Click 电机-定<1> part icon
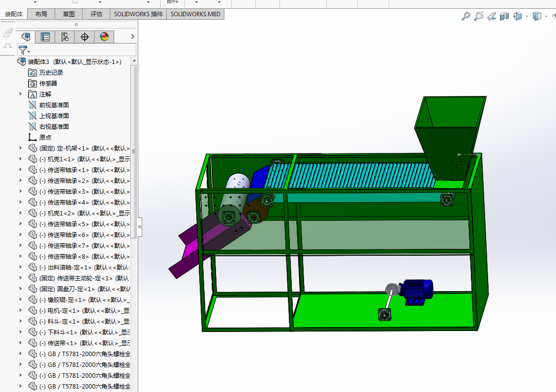This screenshot has height=392, width=556. click(x=32, y=310)
